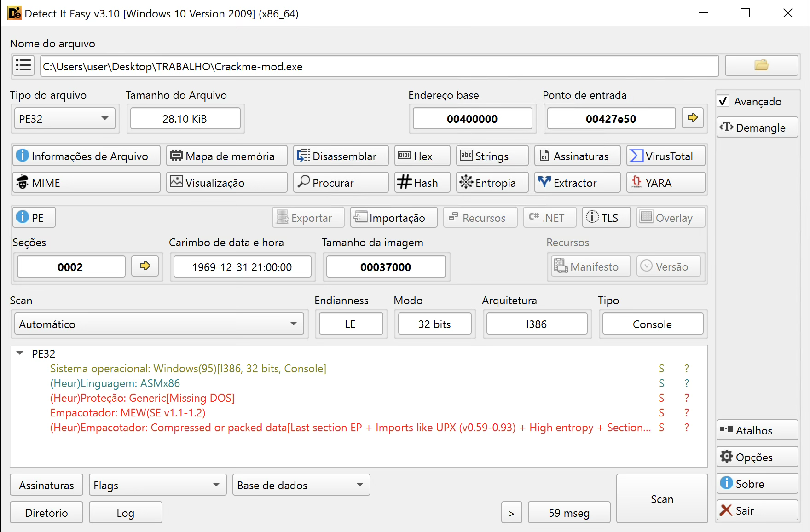The width and height of the screenshot is (810, 532).
Task: Launch the Extractor tool
Action: [x=578, y=183]
